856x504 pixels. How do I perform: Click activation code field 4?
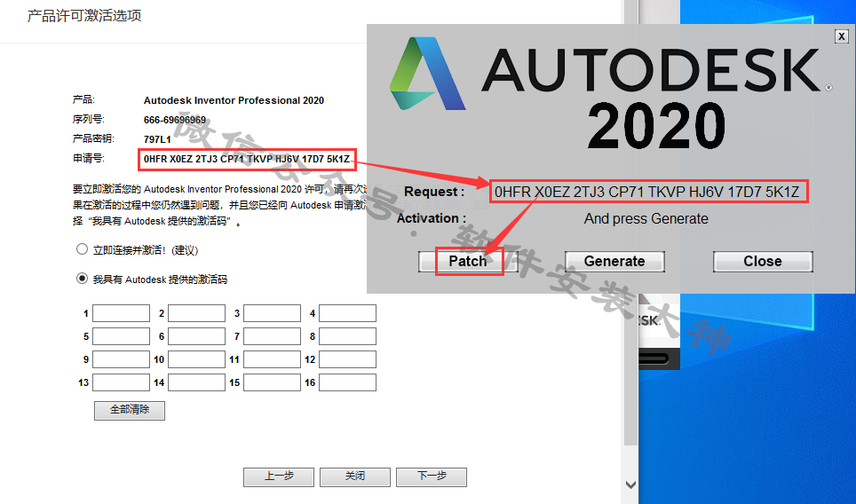pos(347,313)
